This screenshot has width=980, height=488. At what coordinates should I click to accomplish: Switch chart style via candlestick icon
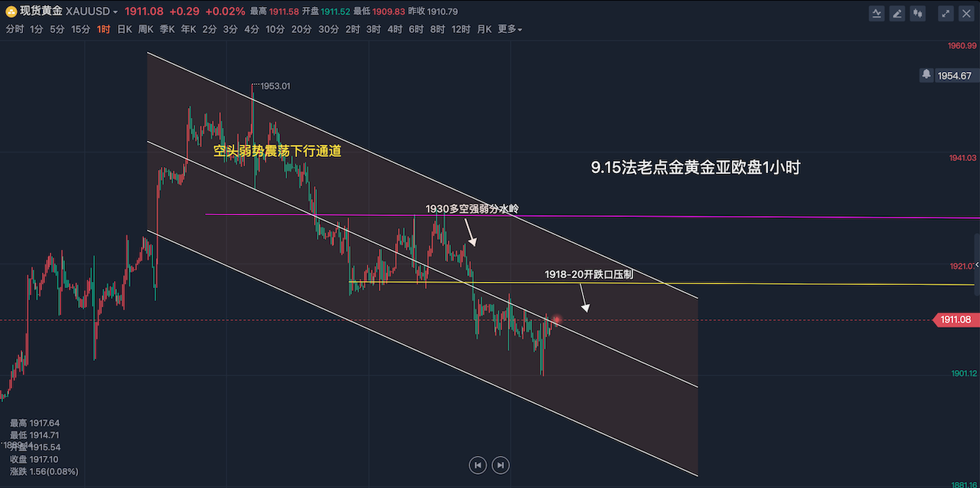pyautogui.click(x=918, y=13)
